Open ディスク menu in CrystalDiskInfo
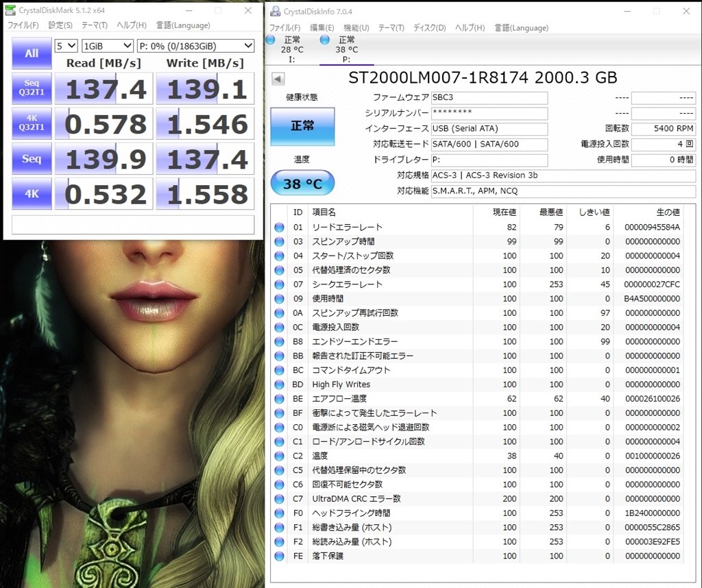 pos(429,27)
